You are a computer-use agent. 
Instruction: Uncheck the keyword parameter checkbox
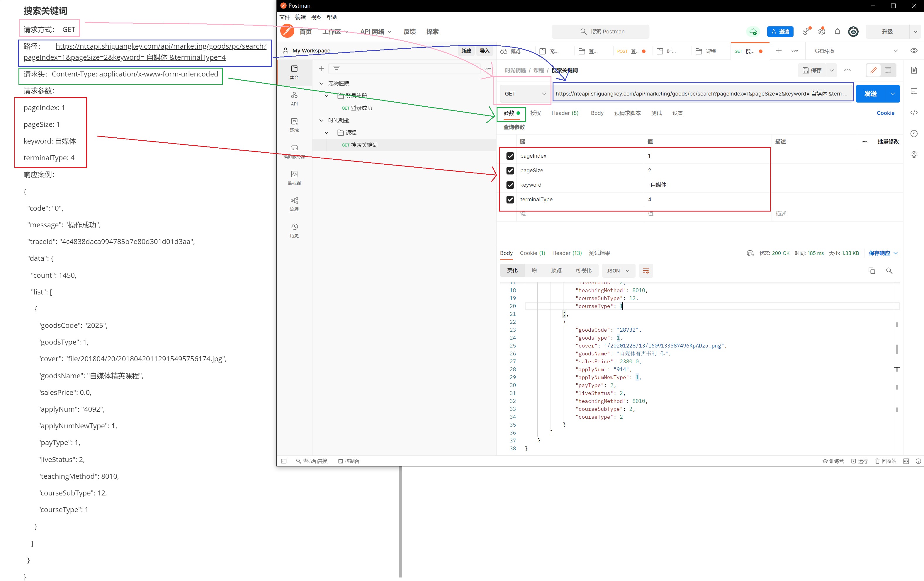click(510, 185)
